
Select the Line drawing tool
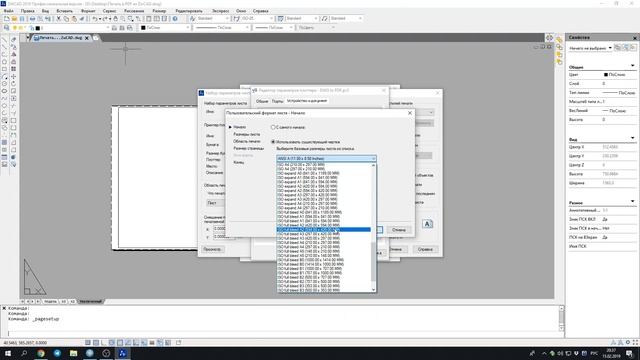click(x=4, y=40)
